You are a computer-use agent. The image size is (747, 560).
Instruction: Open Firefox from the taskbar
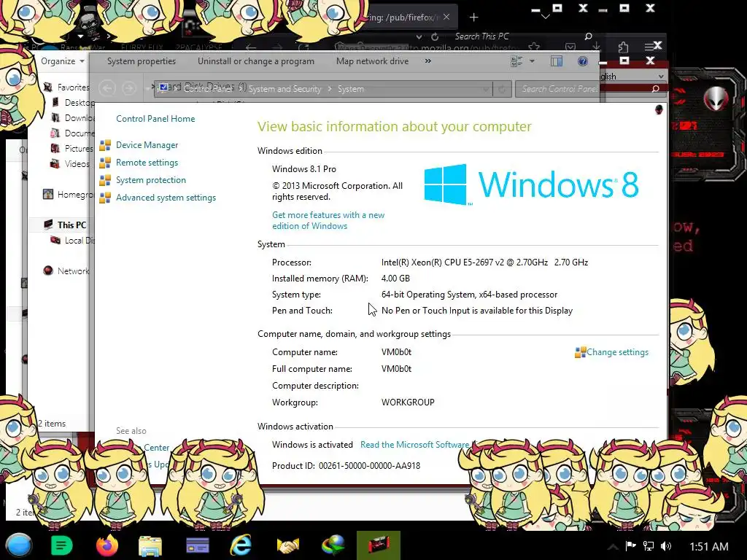(107, 545)
